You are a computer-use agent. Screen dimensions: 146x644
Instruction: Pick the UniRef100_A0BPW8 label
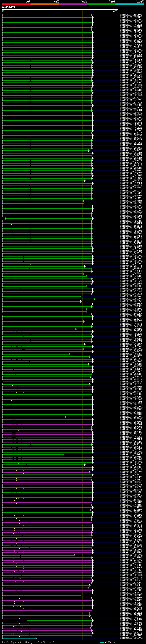point(131,623)
